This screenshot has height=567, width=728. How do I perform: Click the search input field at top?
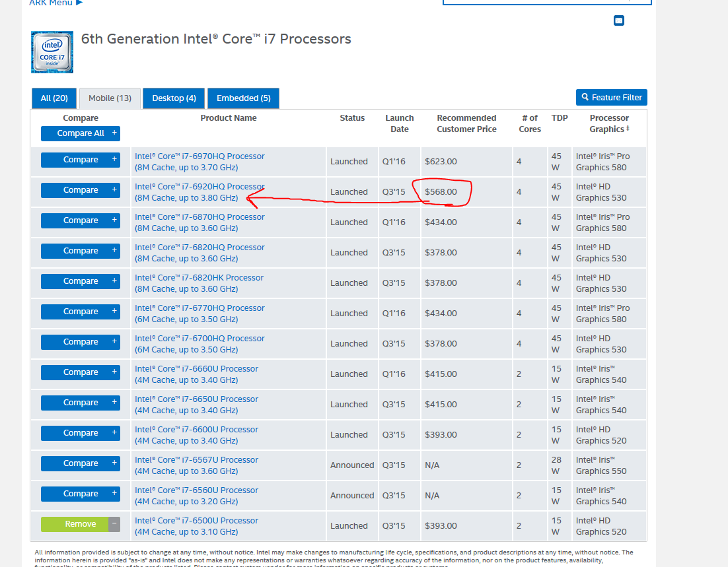pos(547,2)
